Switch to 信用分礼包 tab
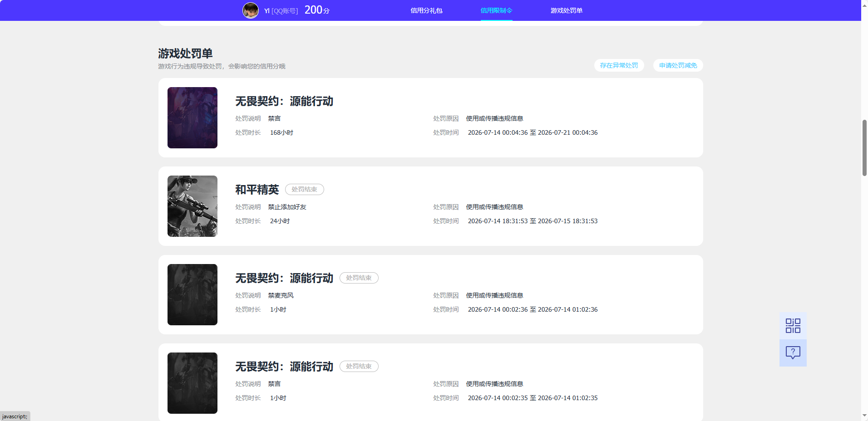 [426, 10]
